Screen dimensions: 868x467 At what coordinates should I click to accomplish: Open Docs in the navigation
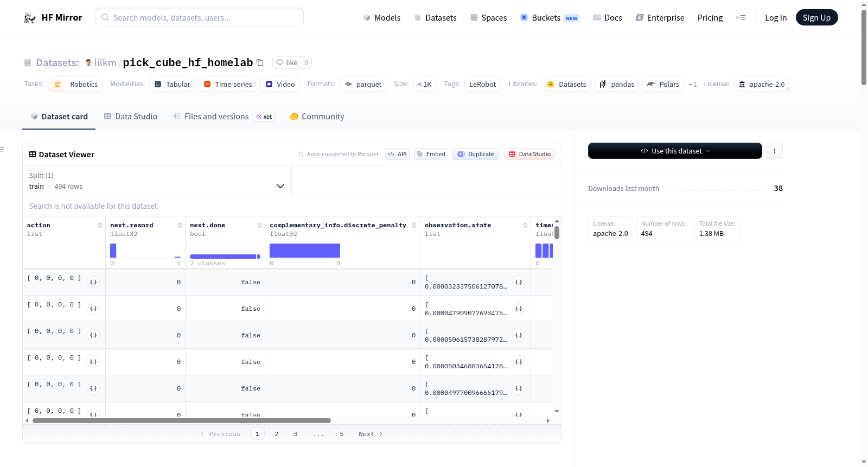[x=608, y=18]
